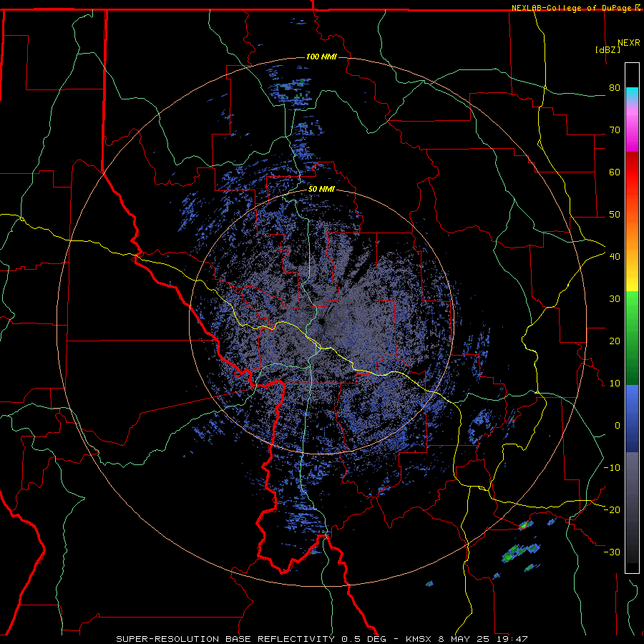This screenshot has width=644, height=644.
Task: Click the KMSX radar site center point
Action: click(x=321, y=322)
